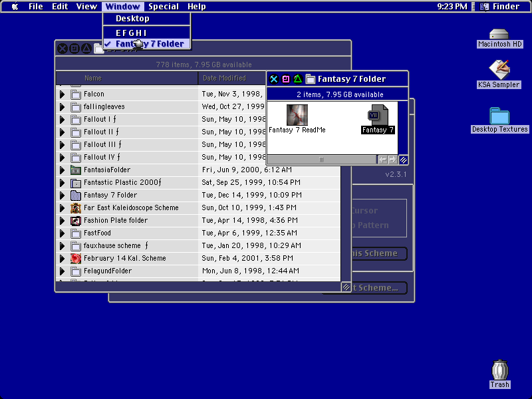Click the folder proxy icon in Fantasy 7 Folder title bar
Screen dimensions: 532x399
310,79
